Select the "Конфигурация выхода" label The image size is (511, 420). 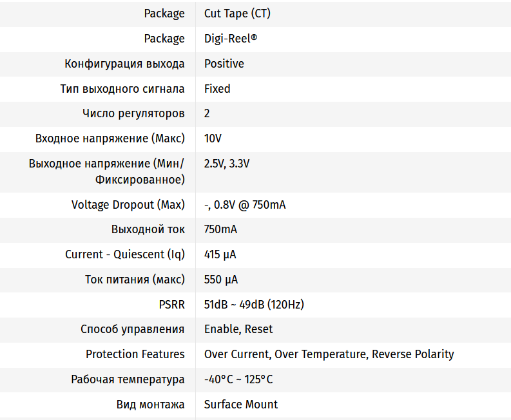click(x=124, y=64)
